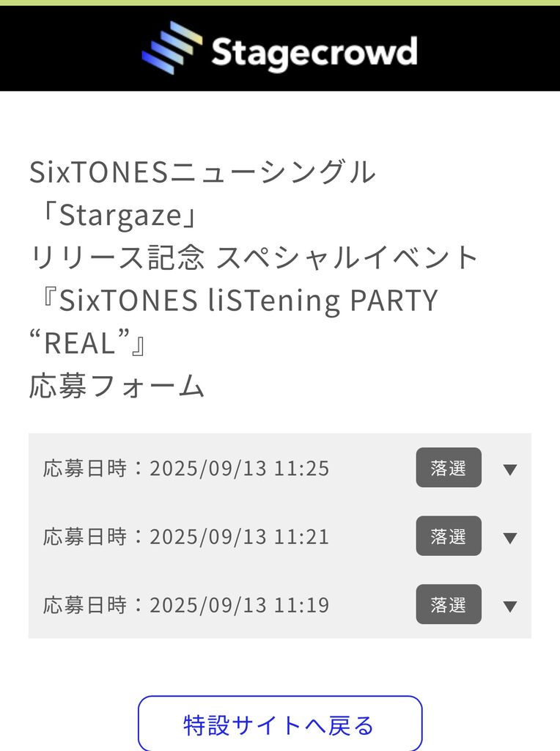The height and width of the screenshot is (751, 560).
Task: Click the green strip at page top
Action: point(280,3)
